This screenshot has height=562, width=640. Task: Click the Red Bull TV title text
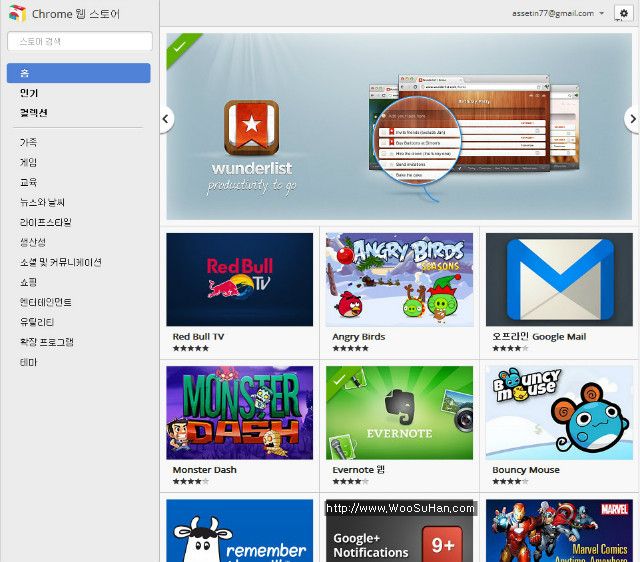pos(198,337)
